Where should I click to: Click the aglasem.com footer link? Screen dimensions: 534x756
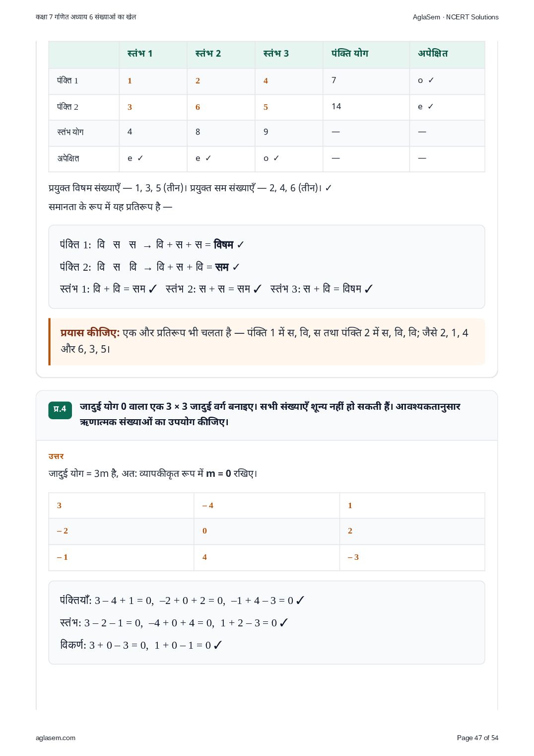(56, 738)
